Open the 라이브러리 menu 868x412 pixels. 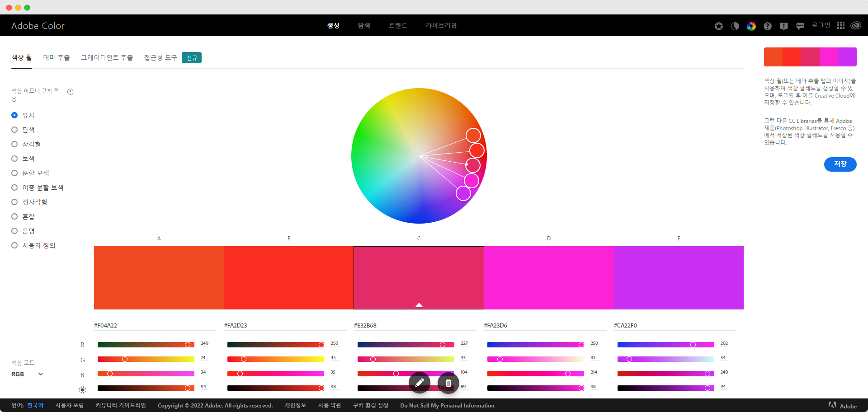(441, 26)
